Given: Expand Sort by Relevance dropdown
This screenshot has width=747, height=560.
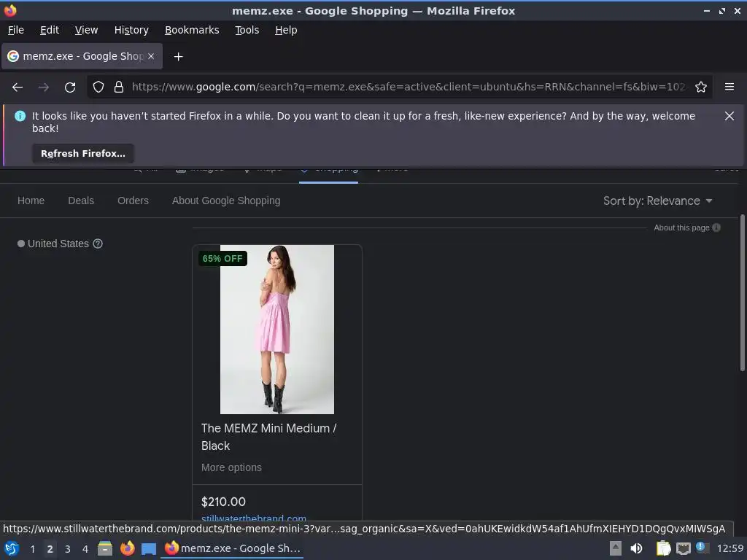Looking at the screenshot, I should tap(658, 201).
